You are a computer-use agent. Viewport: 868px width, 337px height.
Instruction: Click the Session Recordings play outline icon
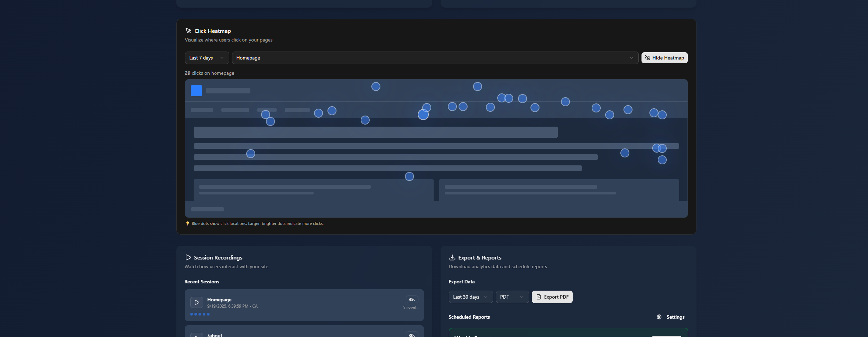[188, 257]
